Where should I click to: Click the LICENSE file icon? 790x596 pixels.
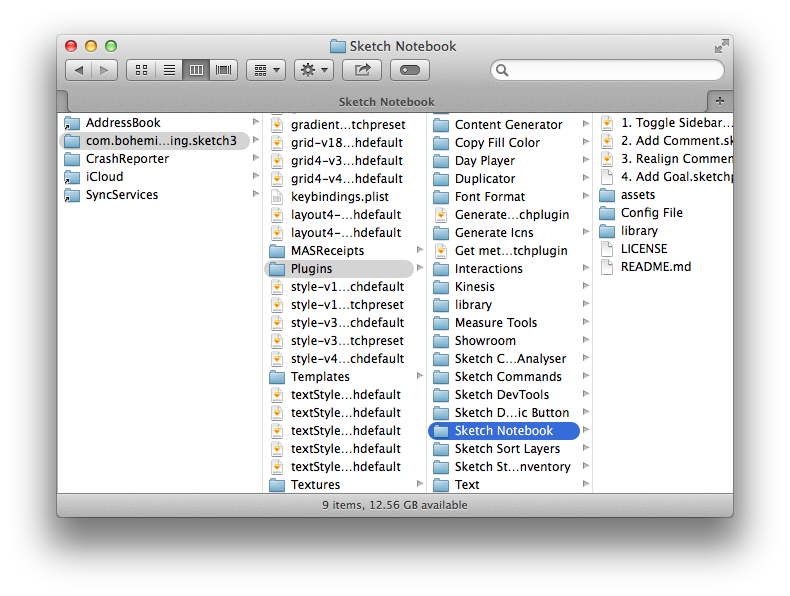pos(607,249)
